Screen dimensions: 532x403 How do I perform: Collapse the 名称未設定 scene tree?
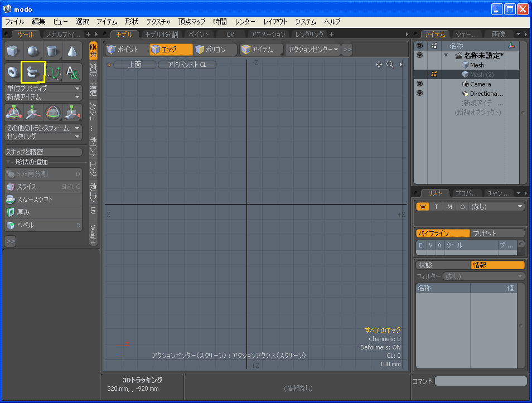pos(446,56)
